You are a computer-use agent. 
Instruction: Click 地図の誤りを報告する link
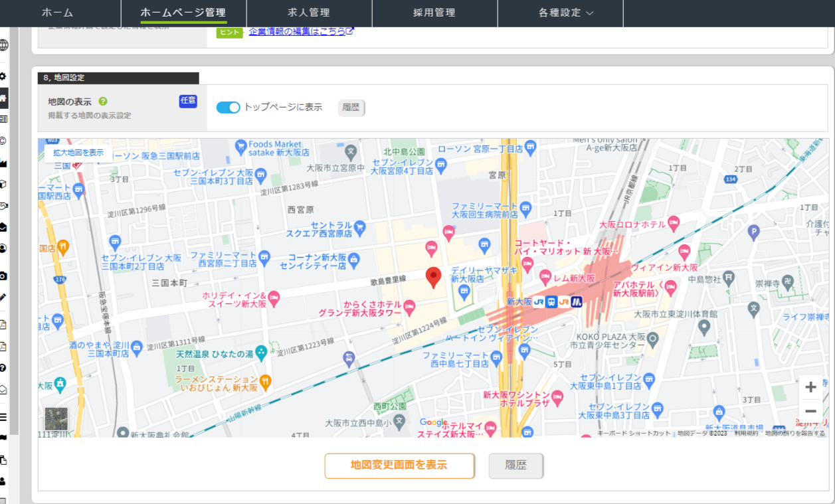[795, 433]
